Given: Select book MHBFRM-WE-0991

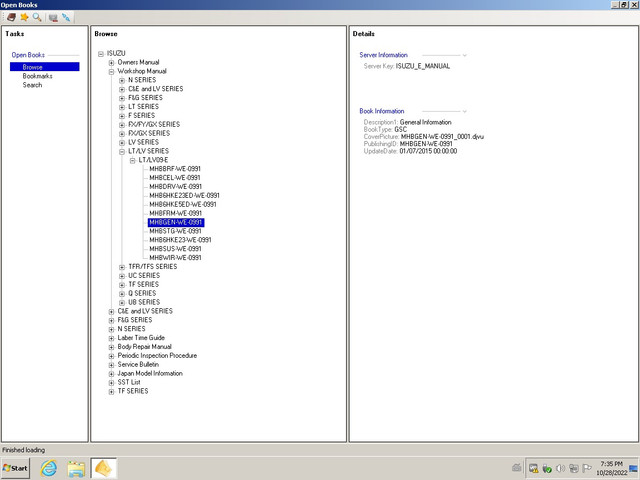Looking at the screenshot, I should coord(175,213).
